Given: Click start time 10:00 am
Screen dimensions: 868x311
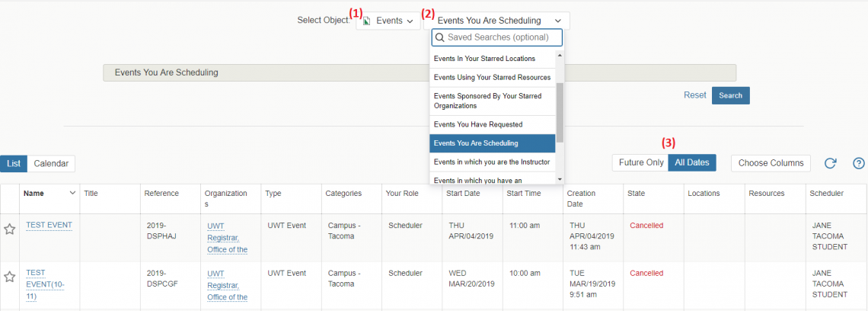Looking at the screenshot, I should pos(525,274).
